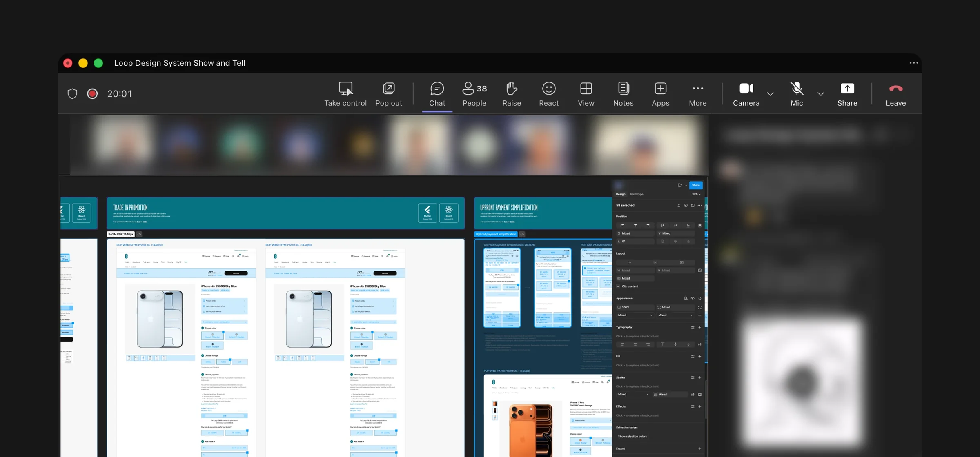Open the React emoji picker
Viewport: 980px width, 457px height.
[x=549, y=94]
